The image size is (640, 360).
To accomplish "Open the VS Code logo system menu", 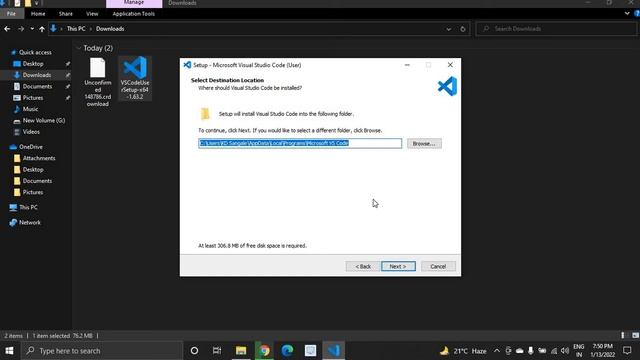I will (x=187, y=65).
